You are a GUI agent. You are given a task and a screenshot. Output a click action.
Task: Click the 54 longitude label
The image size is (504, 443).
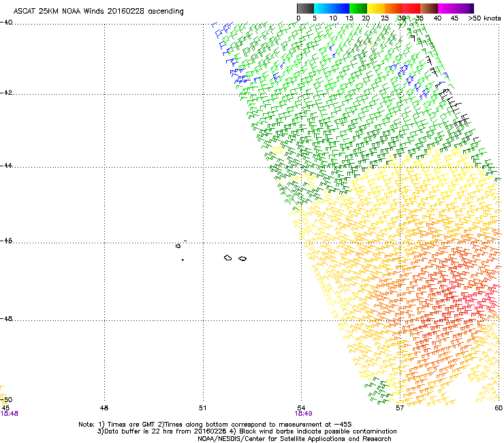click(x=301, y=408)
